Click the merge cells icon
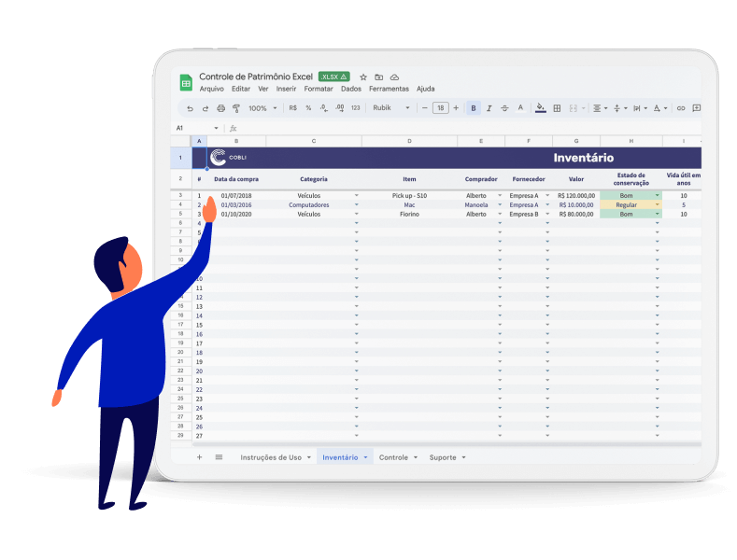737x560 pixels. (x=573, y=108)
